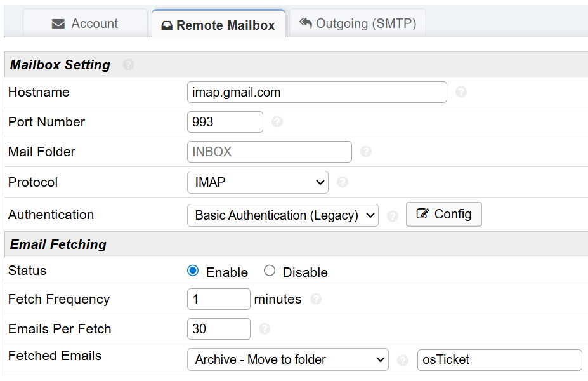Image resolution: width=588 pixels, height=381 pixels.
Task: Click help icon beside Port Number
Action: 277,122
